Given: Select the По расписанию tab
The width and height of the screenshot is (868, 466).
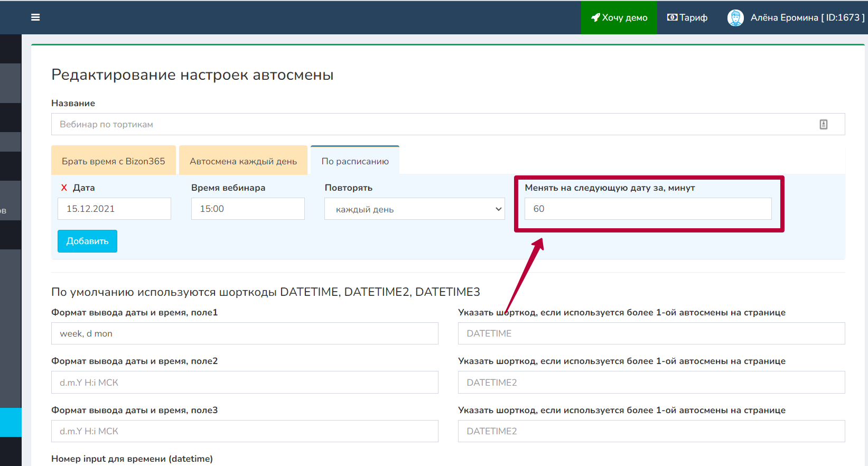Looking at the screenshot, I should click(x=355, y=161).
